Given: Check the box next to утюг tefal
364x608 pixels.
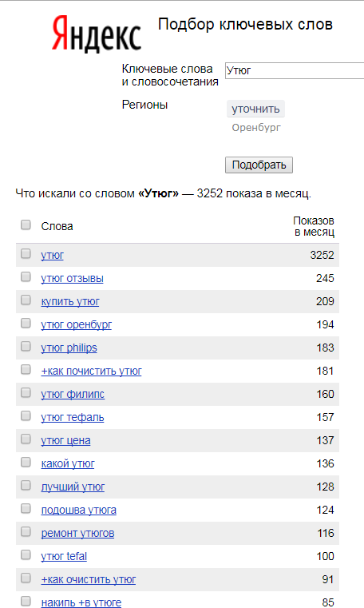Looking at the screenshot, I should 26,555.
